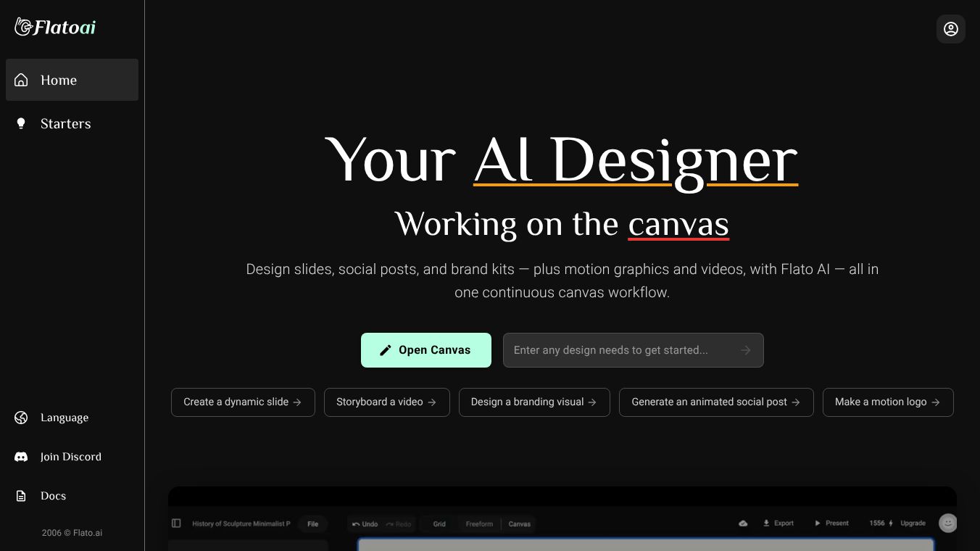Choose the Storyboard a video suggestion
This screenshot has width=980, height=551.
pyautogui.click(x=387, y=402)
